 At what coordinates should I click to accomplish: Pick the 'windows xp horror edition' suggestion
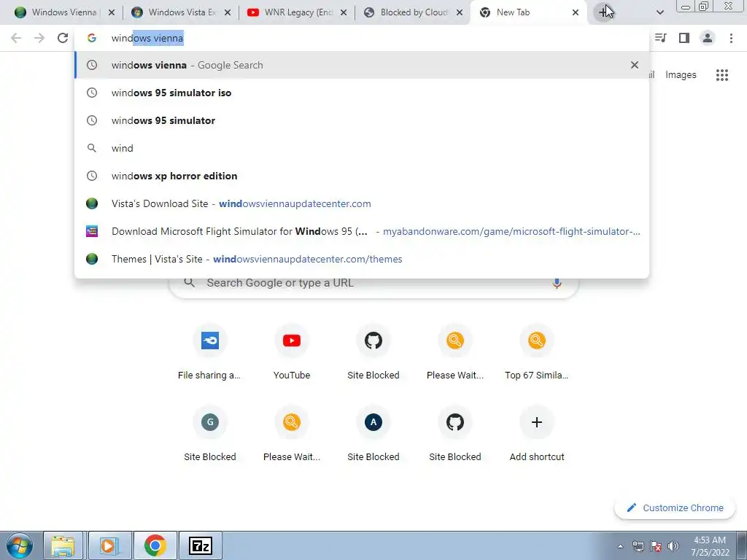pyautogui.click(x=362, y=176)
